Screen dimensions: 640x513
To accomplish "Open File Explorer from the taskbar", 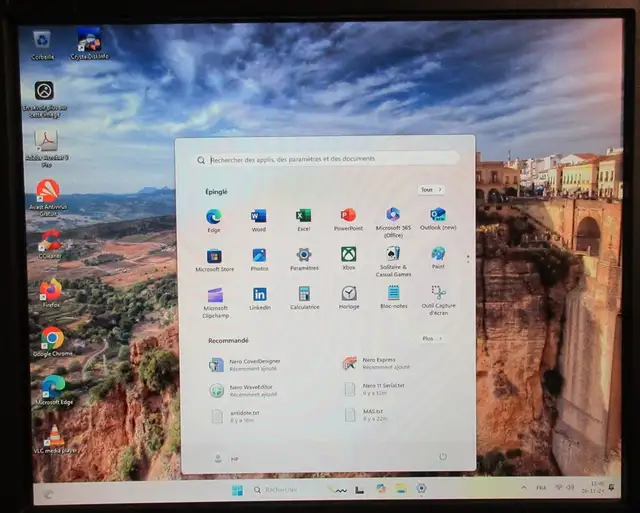I will click(401, 489).
